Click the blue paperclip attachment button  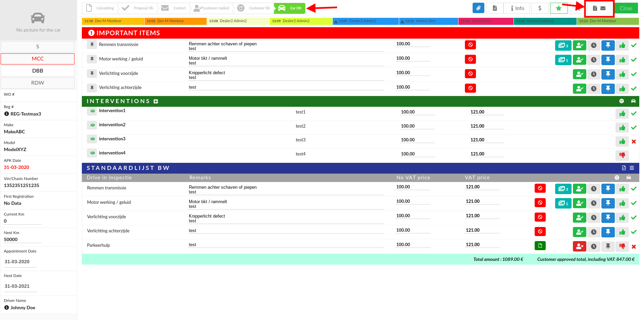click(x=478, y=8)
